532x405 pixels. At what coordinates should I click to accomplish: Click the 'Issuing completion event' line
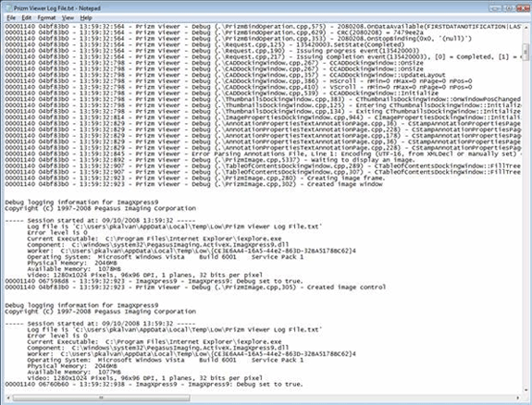(263, 57)
